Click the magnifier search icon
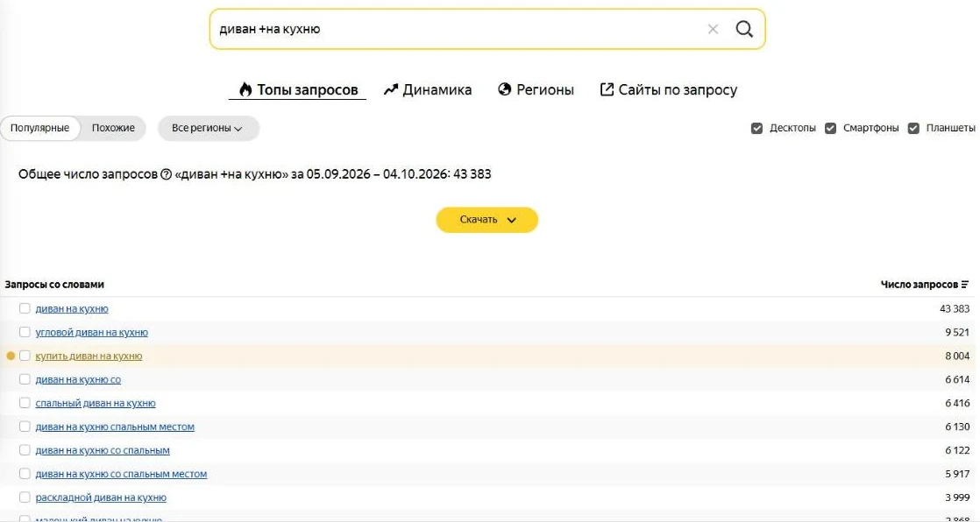Image resolution: width=980 pixels, height=522 pixels. point(743,29)
